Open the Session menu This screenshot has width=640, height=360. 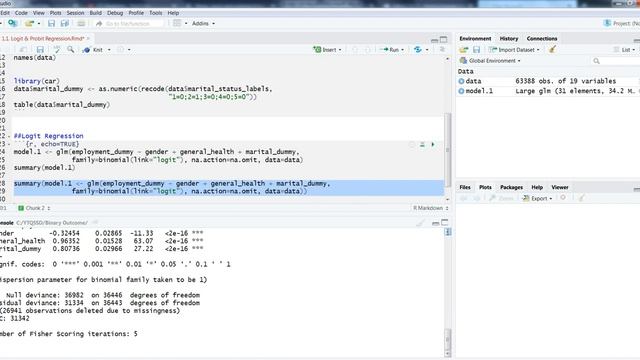[75, 13]
